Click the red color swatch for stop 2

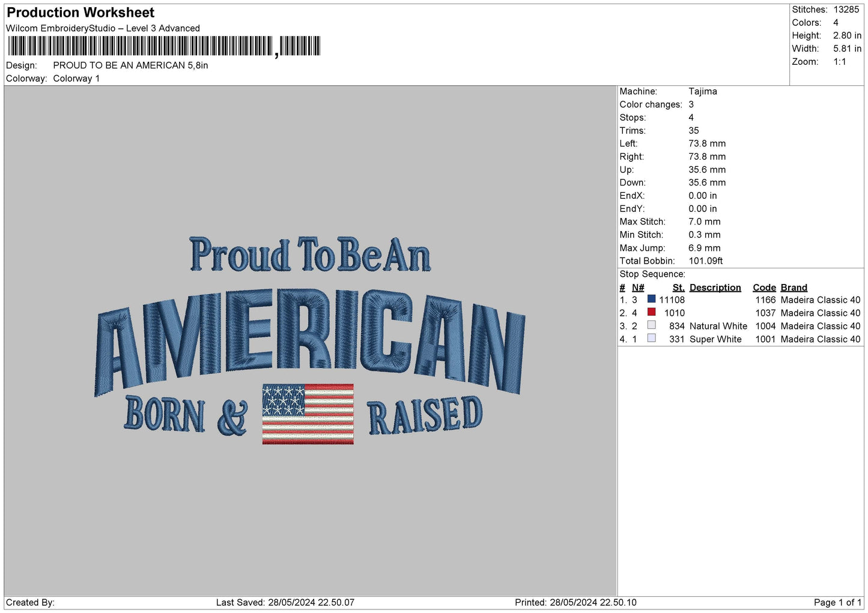[x=651, y=312]
